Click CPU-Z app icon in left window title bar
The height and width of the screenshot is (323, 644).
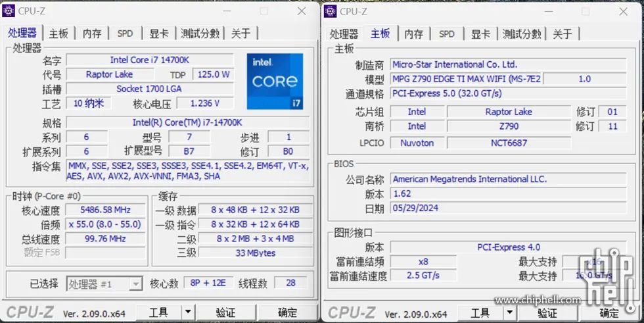coord(9,11)
